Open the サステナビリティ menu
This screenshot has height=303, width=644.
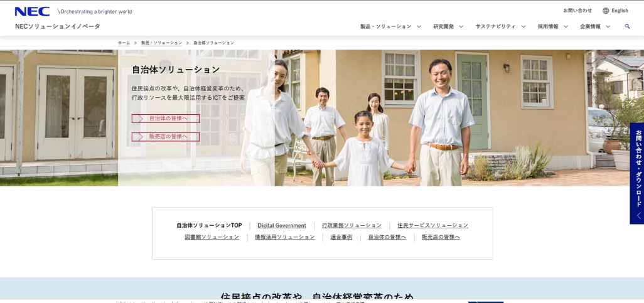pyautogui.click(x=495, y=26)
